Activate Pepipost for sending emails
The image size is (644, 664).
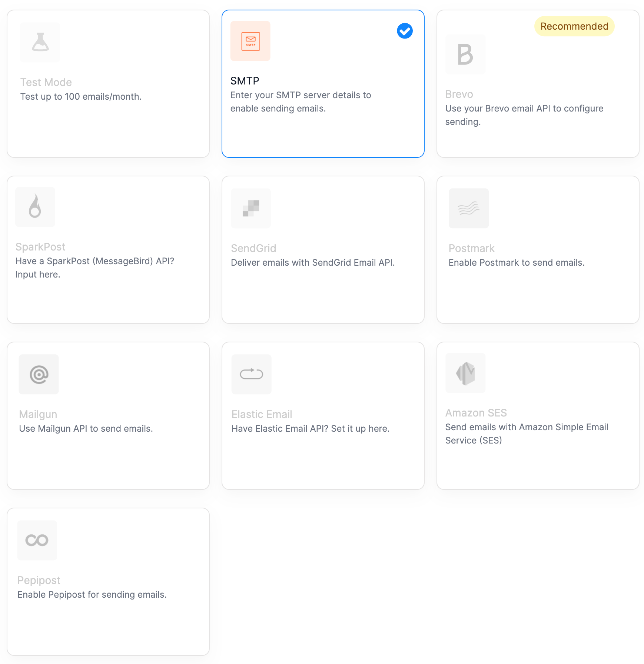(x=109, y=582)
